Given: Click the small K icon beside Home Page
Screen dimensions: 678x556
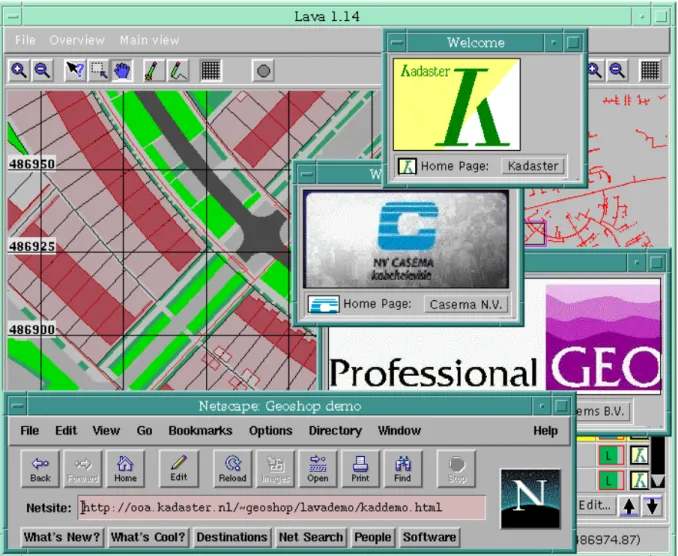Looking at the screenshot, I should [x=407, y=166].
